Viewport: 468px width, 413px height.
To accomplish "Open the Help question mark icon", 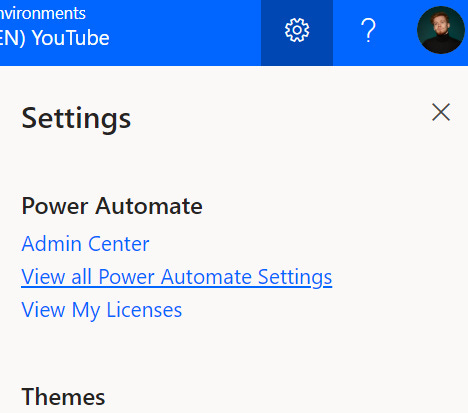I will pyautogui.click(x=368, y=31).
